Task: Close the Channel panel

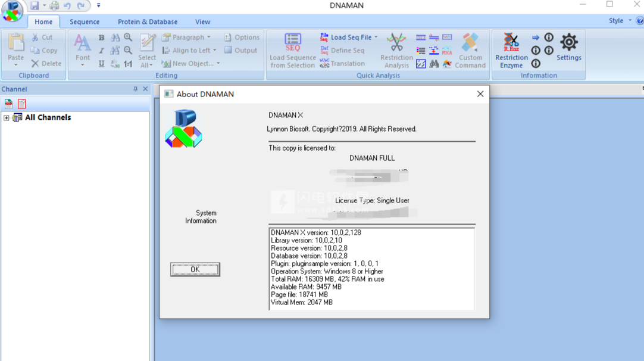Action: (145, 89)
